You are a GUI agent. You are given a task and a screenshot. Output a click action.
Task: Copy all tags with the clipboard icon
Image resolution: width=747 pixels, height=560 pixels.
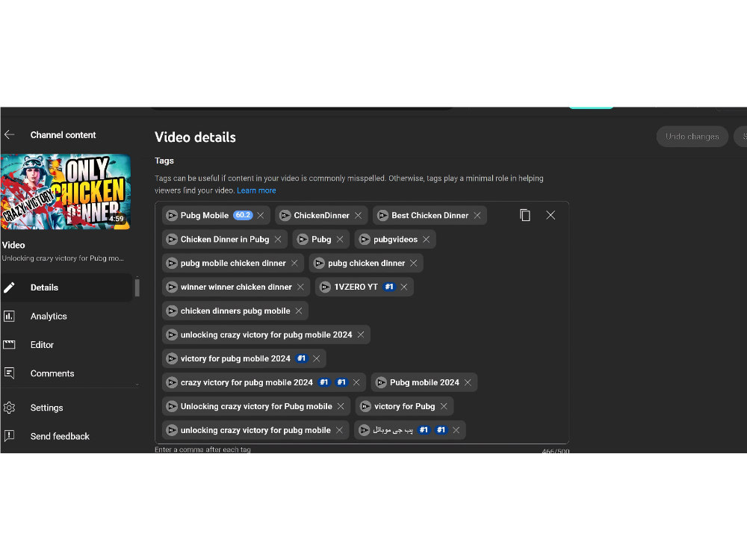pyautogui.click(x=525, y=215)
